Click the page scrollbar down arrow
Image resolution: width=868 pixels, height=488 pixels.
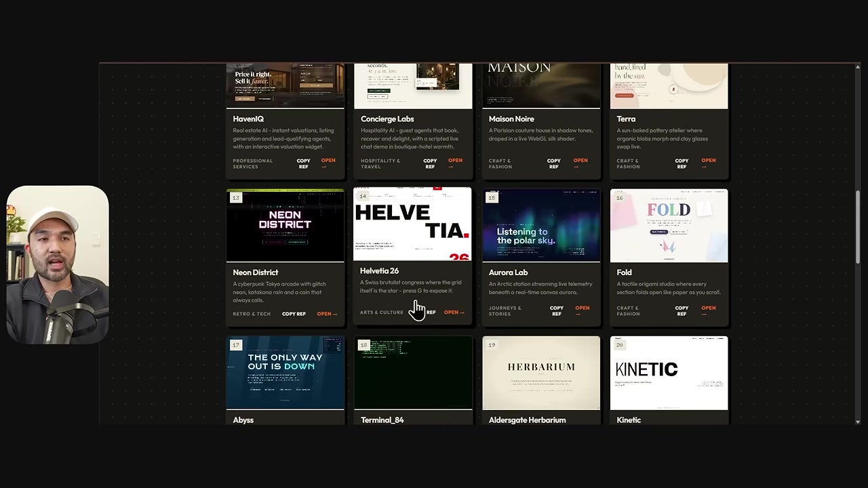point(858,422)
